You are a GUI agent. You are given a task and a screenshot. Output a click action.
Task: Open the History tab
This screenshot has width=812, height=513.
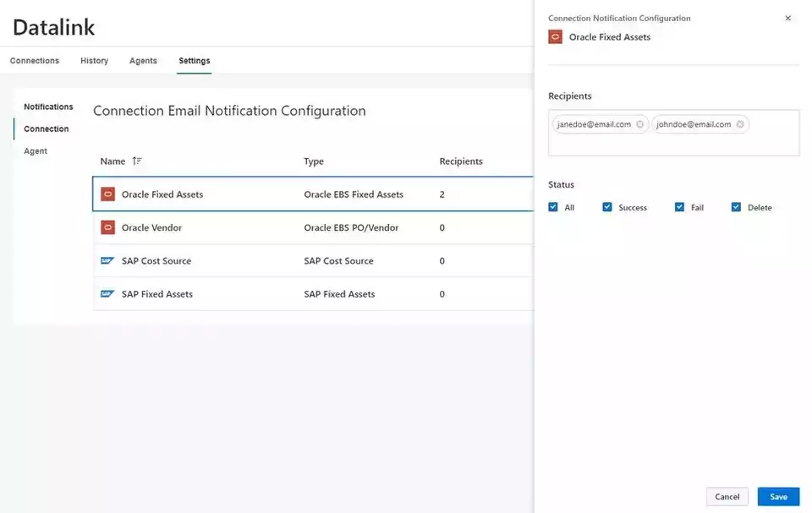point(94,61)
